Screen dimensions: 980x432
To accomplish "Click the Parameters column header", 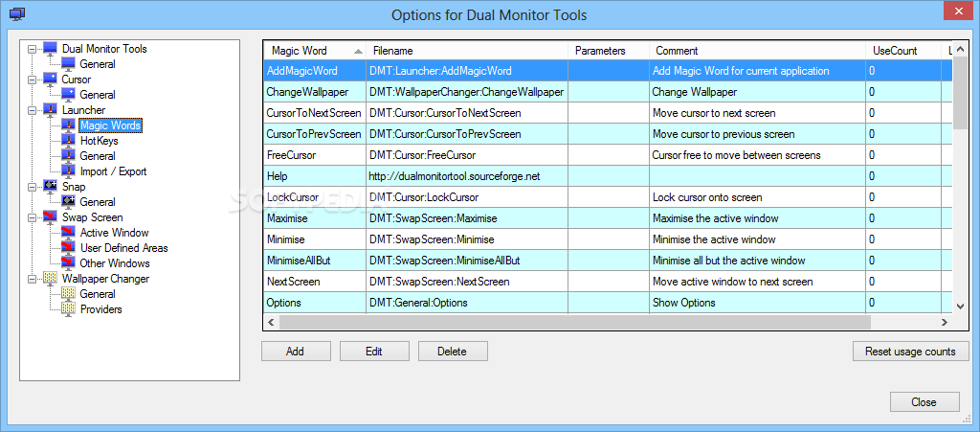I will pyautogui.click(x=609, y=51).
